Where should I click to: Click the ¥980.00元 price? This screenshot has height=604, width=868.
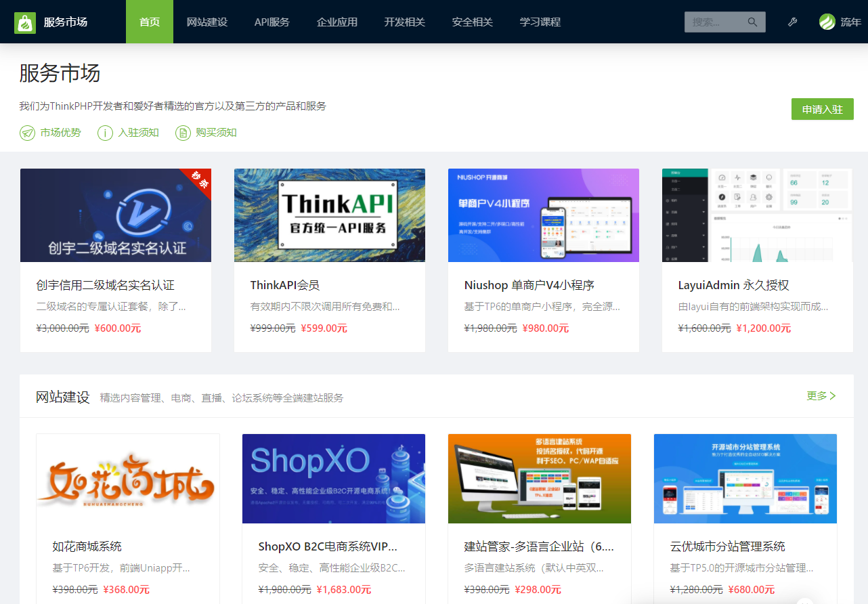tap(546, 328)
